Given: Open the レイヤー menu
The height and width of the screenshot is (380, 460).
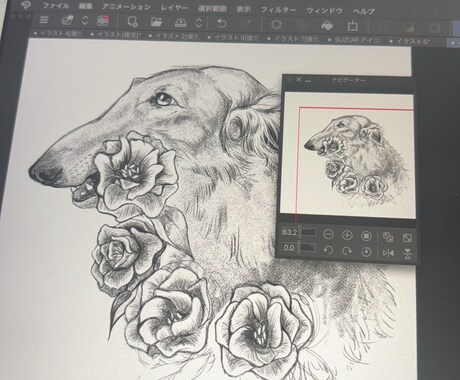Looking at the screenshot, I should [175, 8].
